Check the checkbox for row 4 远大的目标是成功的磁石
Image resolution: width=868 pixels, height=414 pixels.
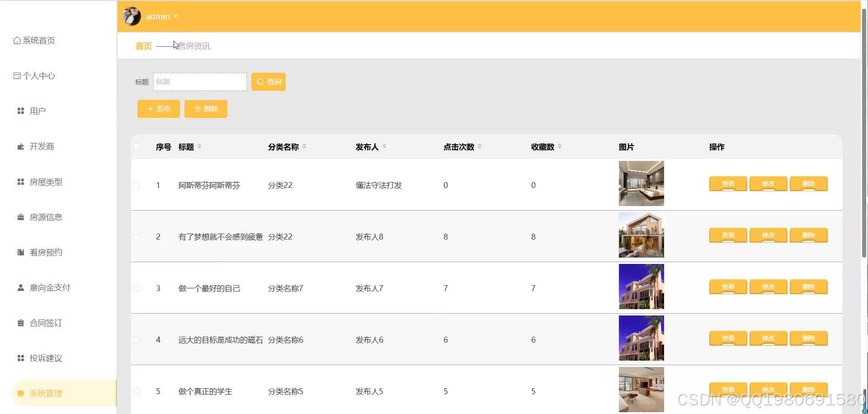[137, 340]
